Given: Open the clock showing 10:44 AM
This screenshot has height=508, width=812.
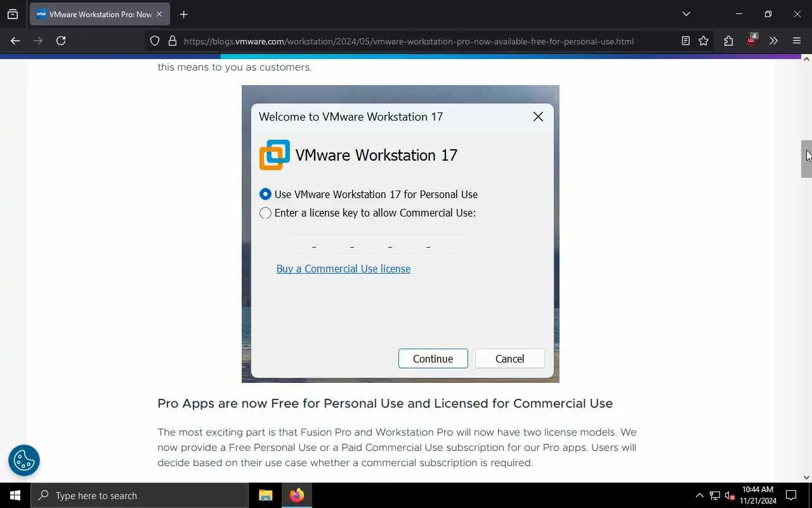Looking at the screenshot, I should 758,495.
